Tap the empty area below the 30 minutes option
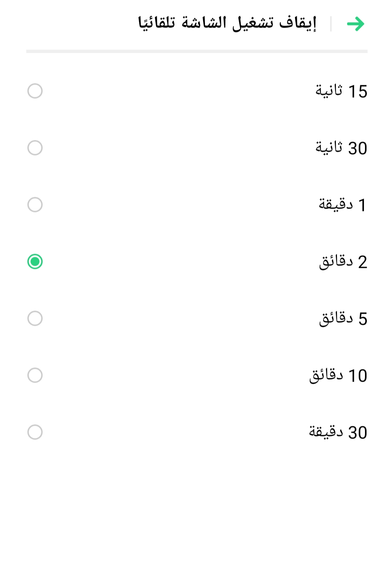Screen dimensions: 392x581 click(x=197, y=510)
